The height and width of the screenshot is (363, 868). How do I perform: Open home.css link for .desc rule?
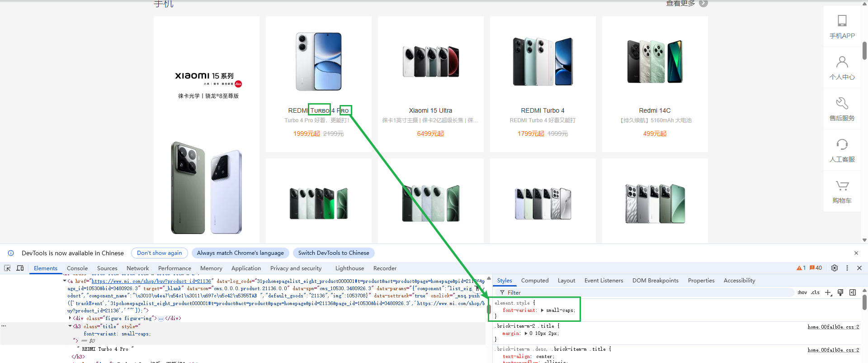[833, 350]
